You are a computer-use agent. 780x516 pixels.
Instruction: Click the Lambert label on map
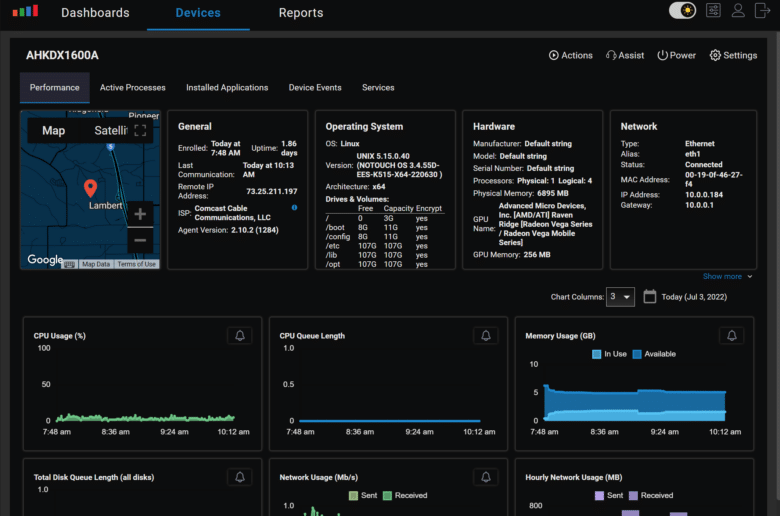click(x=105, y=206)
